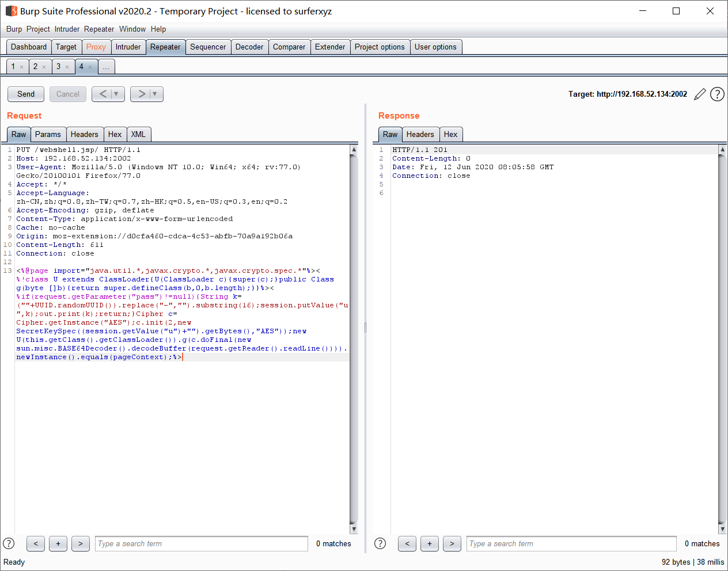The image size is (728, 571).
Task: Open the Repeater menu
Action: 99,29
